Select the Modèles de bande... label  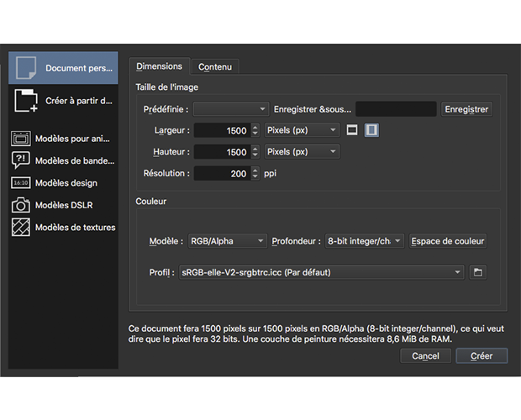pos(75,160)
